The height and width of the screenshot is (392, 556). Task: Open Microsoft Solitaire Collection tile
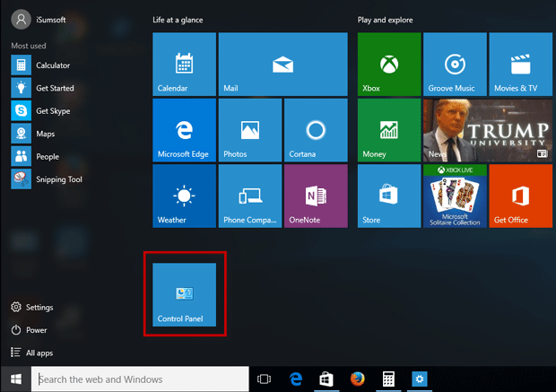tap(455, 196)
